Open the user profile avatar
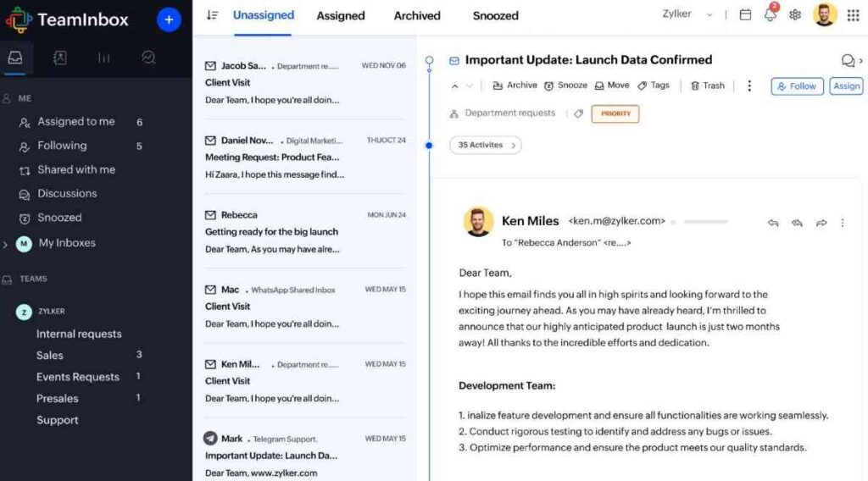The width and height of the screenshot is (868, 481). [824, 14]
